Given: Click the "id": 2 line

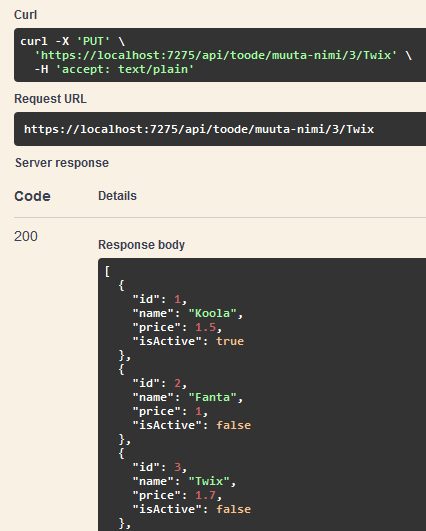Looking at the screenshot, I should pyautogui.click(x=159, y=383).
